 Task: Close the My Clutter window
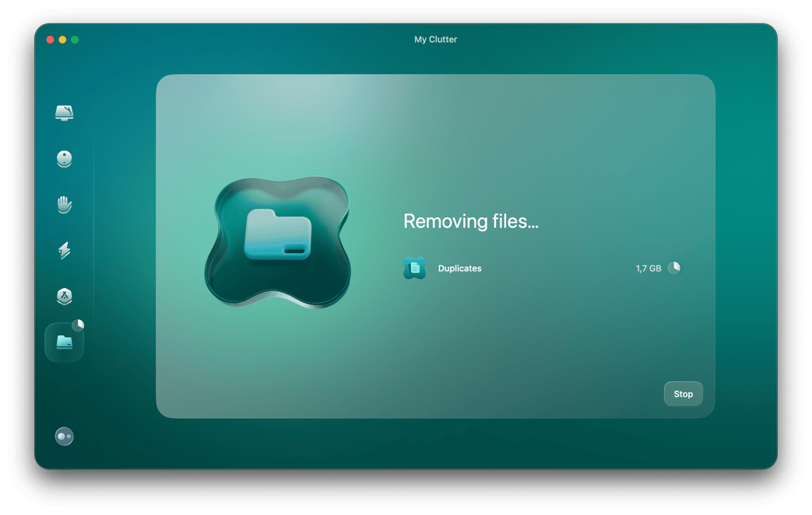pyautogui.click(x=50, y=40)
